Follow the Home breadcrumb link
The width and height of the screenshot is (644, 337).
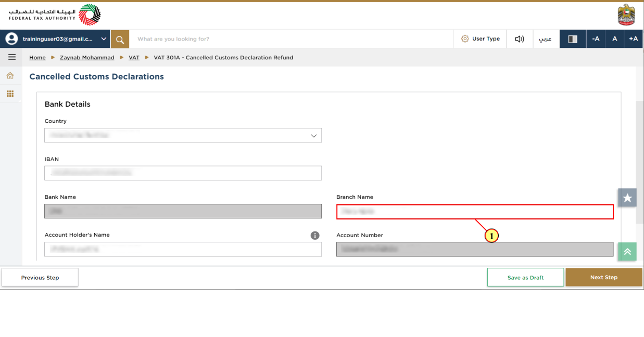tap(37, 58)
